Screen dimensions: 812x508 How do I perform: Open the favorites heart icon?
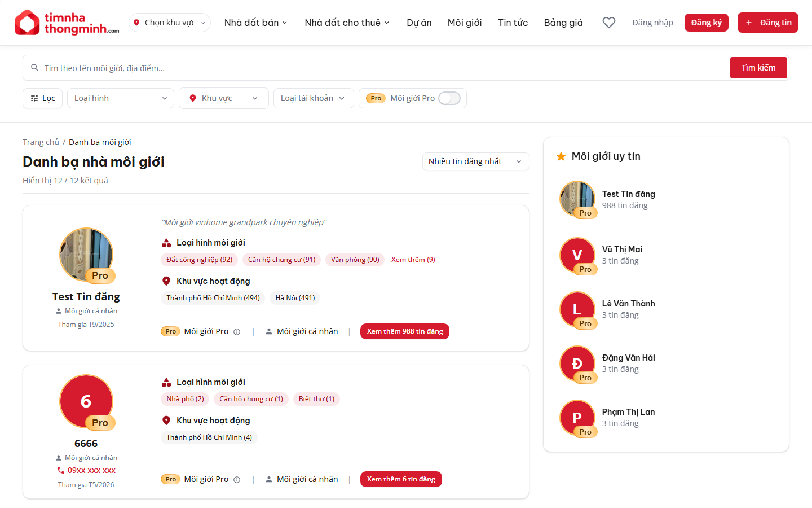tap(609, 23)
